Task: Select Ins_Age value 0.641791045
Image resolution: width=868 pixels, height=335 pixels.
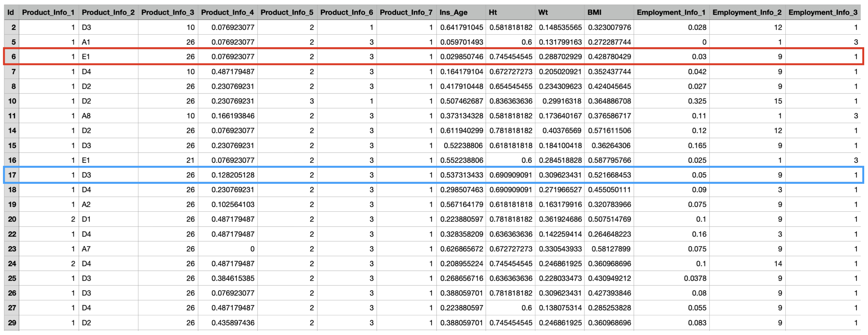Action: 461,27
